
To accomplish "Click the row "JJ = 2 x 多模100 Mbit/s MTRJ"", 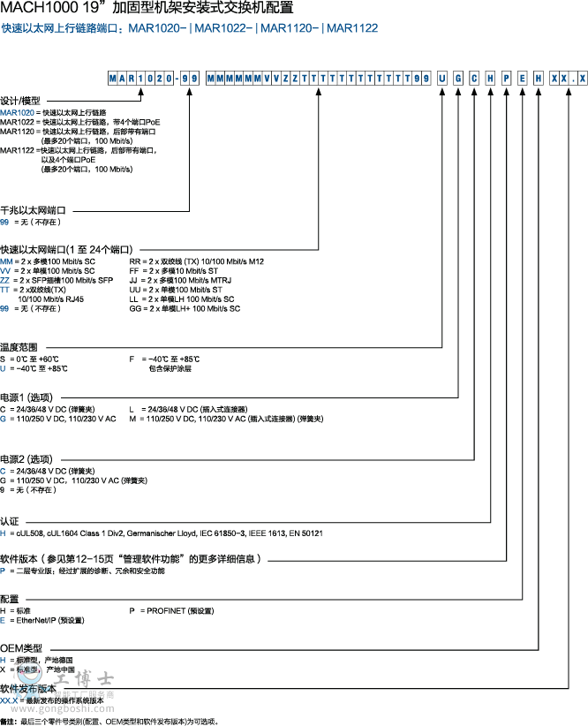I will point(180,281).
